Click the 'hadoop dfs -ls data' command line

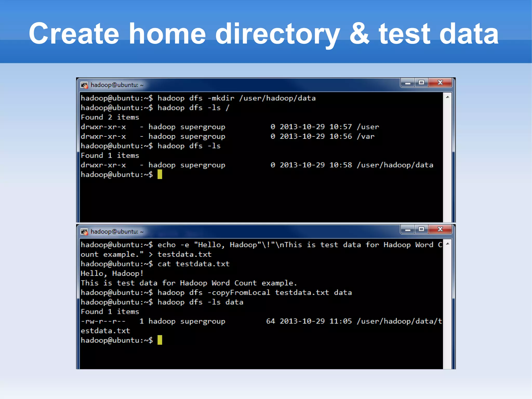coord(162,302)
